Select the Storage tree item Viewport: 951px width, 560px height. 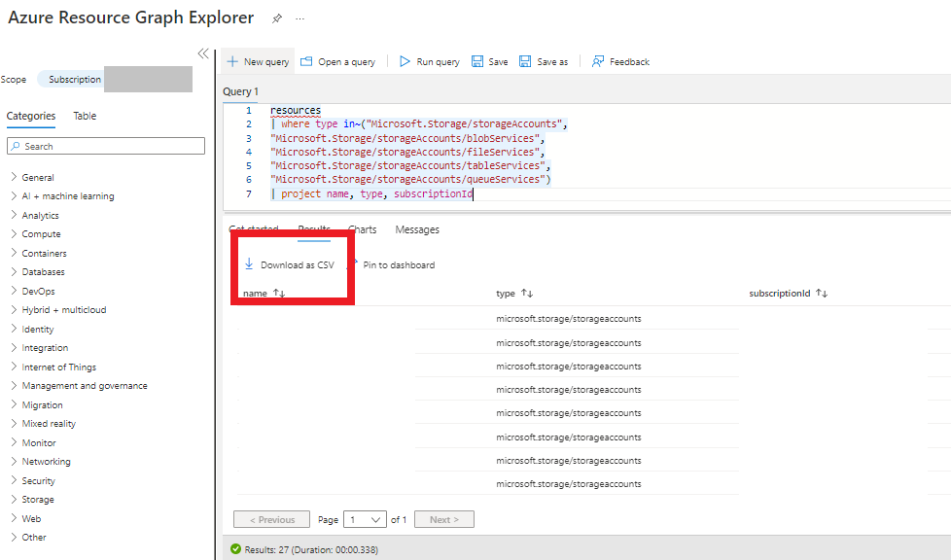pos(38,500)
